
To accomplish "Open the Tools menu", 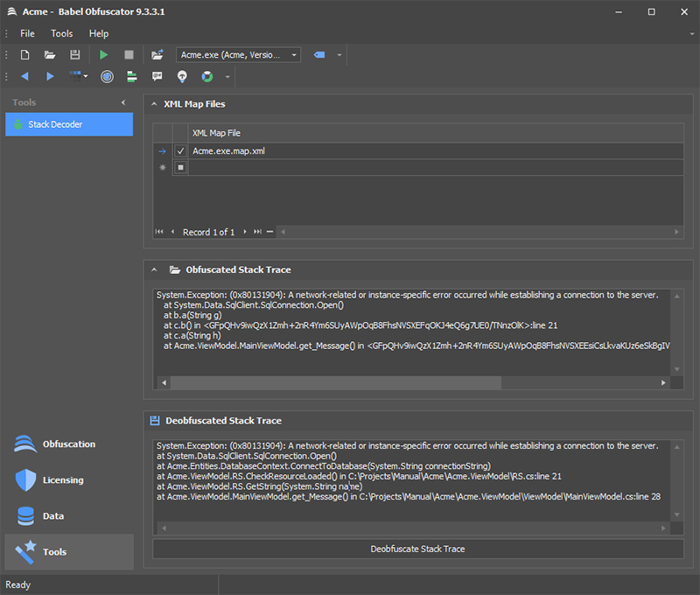I will click(x=61, y=33).
